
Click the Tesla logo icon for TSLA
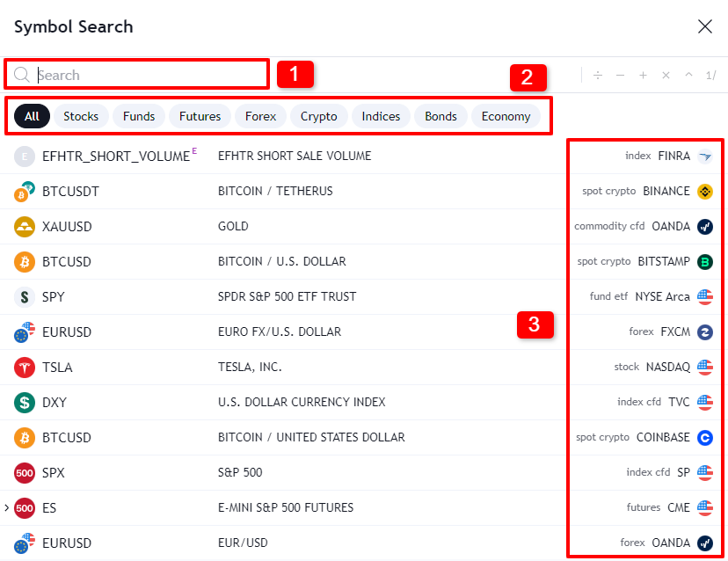(25, 367)
